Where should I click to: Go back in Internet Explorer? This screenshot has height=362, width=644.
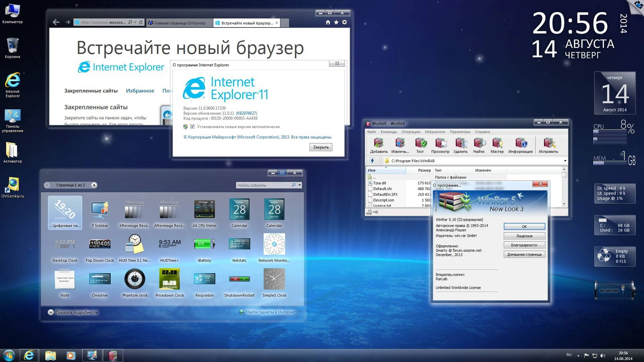coord(56,22)
